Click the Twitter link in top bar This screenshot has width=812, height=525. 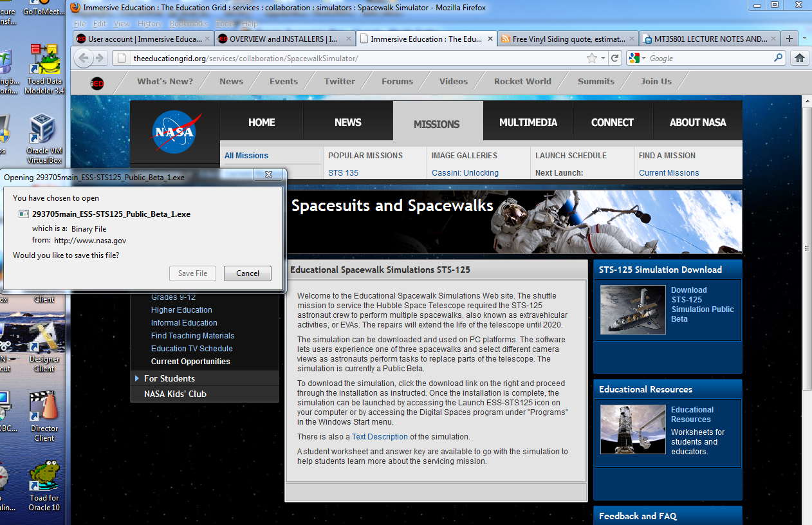[340, 81]
